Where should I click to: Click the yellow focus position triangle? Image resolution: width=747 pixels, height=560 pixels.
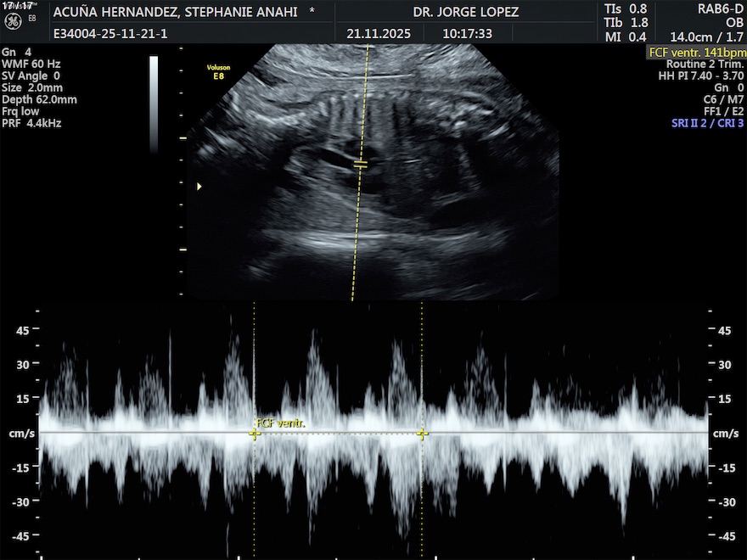pos(199,186)
